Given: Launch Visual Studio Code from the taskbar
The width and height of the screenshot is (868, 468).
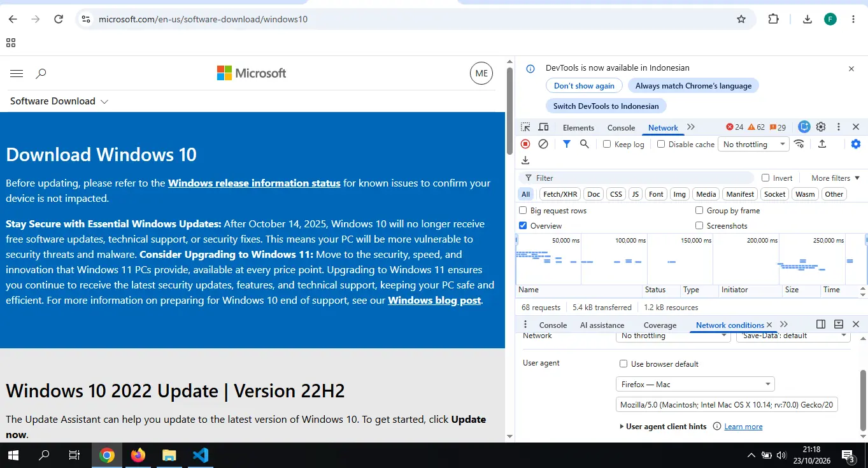Looking at the screenshot, I should (201, 455).
